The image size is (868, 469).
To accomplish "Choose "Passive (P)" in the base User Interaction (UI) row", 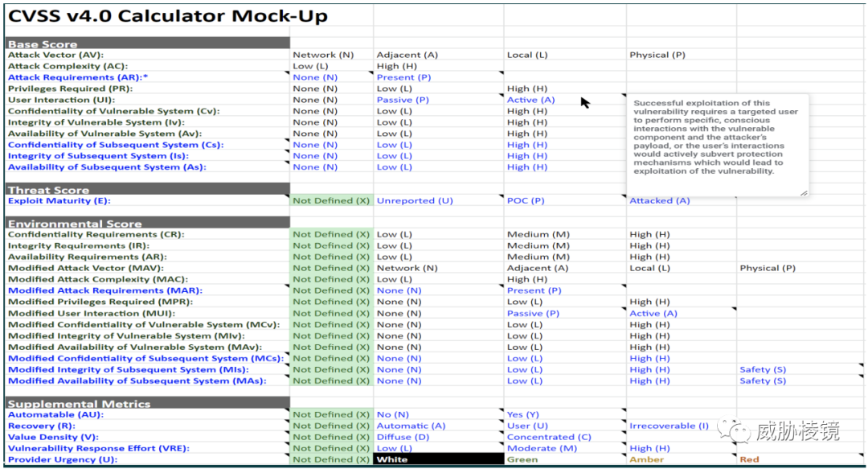I will point(403,100).
